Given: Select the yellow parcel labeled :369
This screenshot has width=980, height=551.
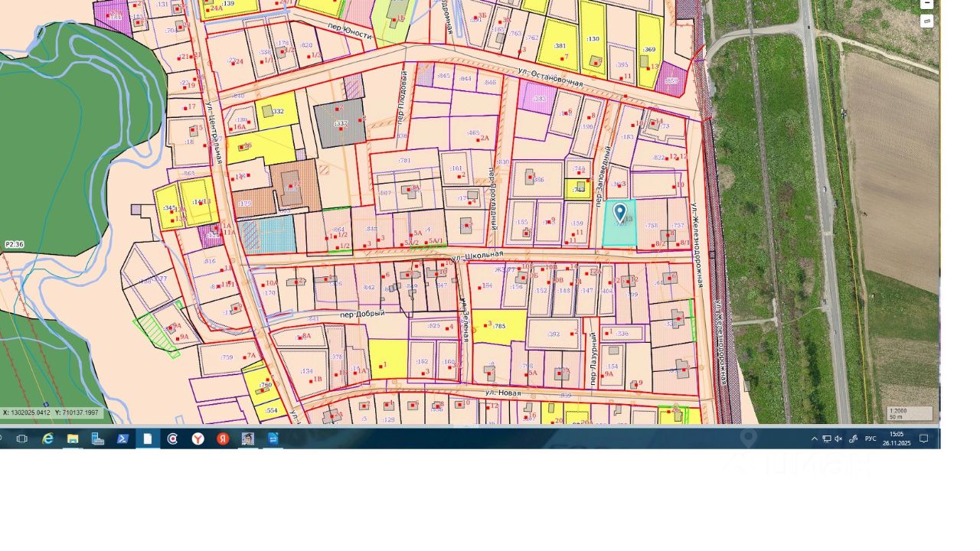Looking at the screenshot, I should 650,49.
